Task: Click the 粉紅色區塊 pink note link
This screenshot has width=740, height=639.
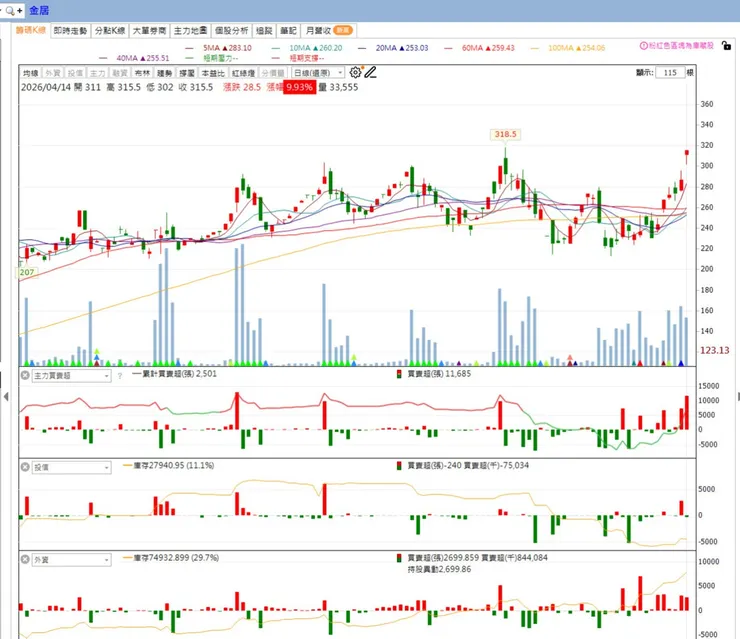Action: (x=681, y=46)
